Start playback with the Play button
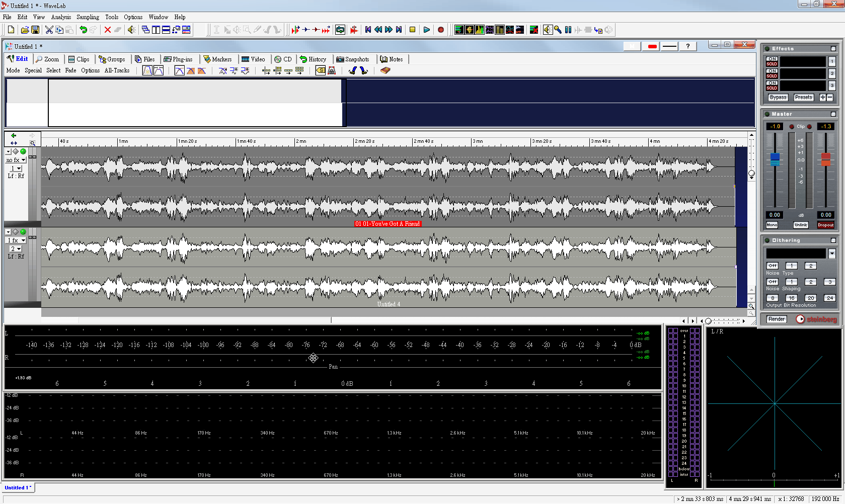The image size is (845, 504). pos(426,30)
